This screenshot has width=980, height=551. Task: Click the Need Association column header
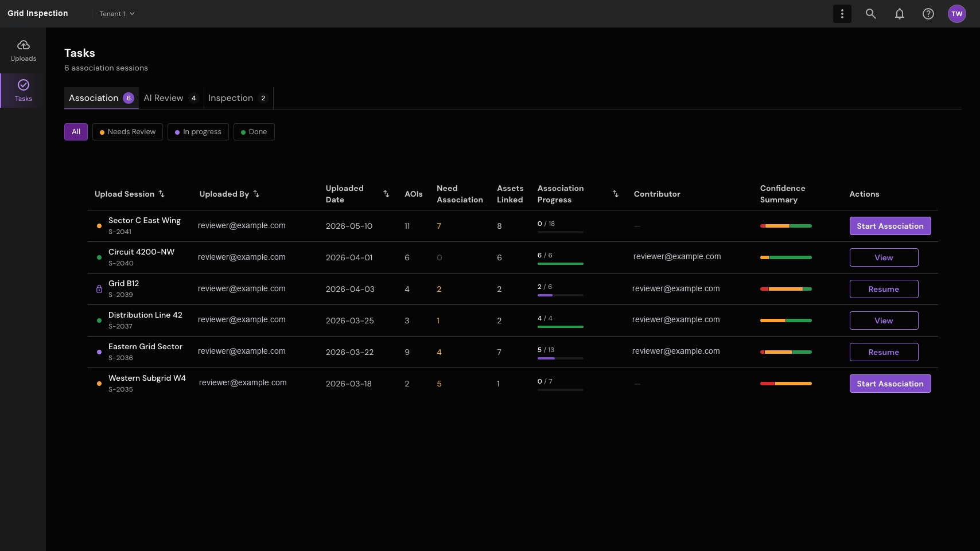coord(460,194)
